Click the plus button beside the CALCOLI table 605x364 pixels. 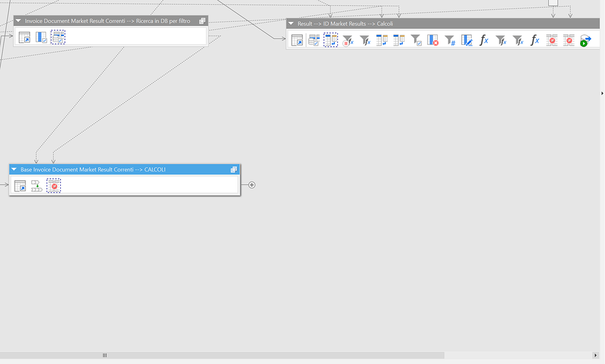coord(251,185)
